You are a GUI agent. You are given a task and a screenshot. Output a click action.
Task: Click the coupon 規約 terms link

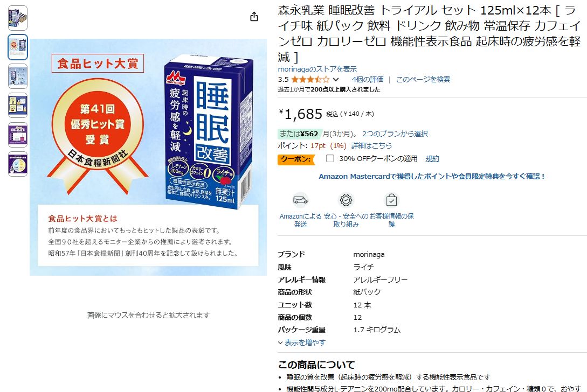click(432, 159)
